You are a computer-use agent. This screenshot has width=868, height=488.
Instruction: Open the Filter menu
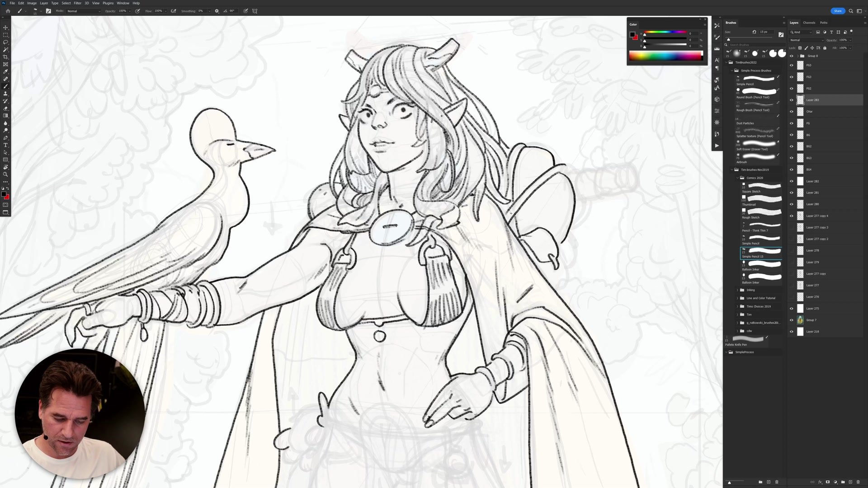77,3
